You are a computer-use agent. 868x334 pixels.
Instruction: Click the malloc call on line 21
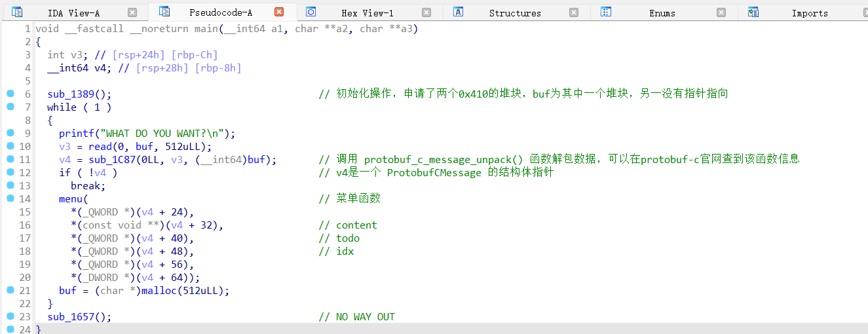159,291
